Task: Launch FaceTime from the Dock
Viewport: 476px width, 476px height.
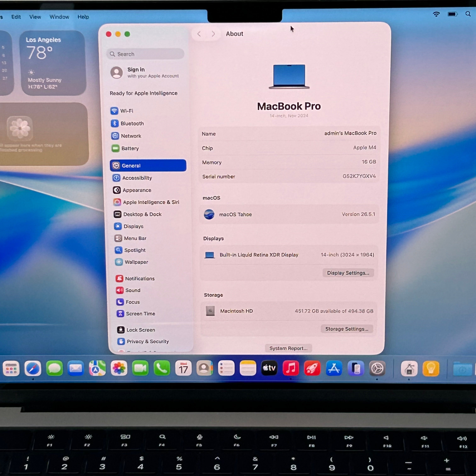Action: point(140,368)
